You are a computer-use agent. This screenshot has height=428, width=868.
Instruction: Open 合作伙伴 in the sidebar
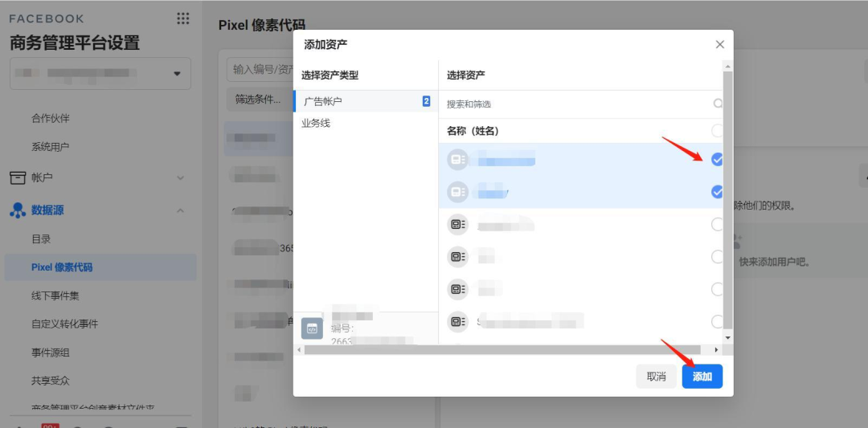click(x=51, y=118)
